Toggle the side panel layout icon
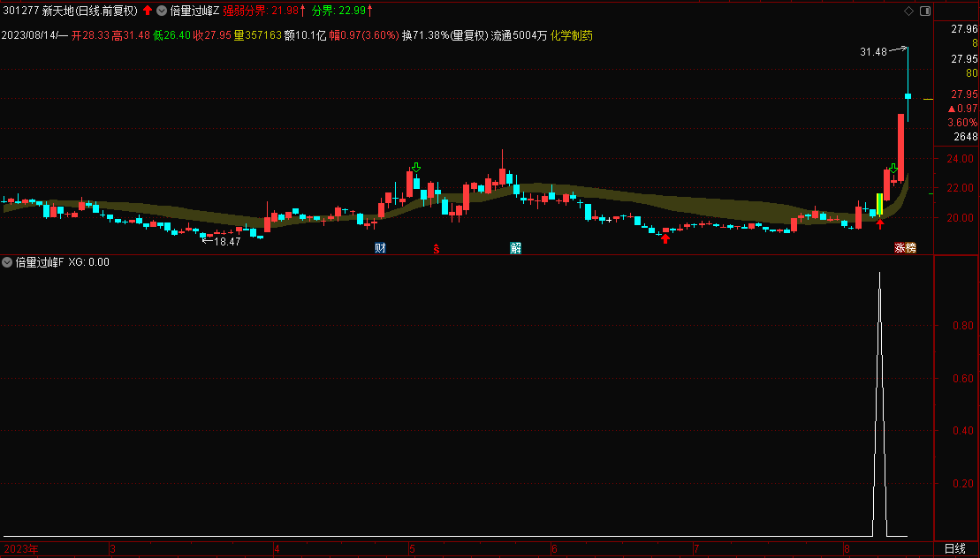Viewport: 980px width, 558px height. (925, 11)
